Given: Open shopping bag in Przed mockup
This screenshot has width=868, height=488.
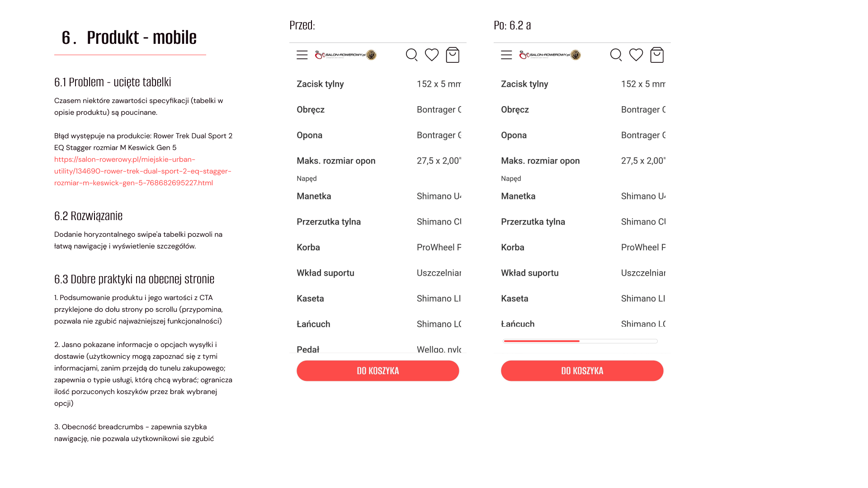Looking at the screenshot, I should pos(453,55).
